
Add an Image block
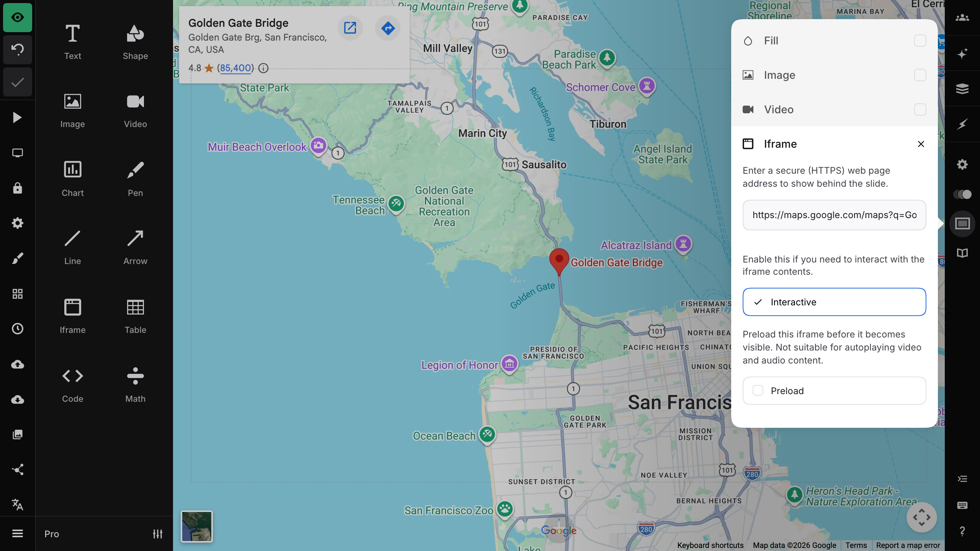click(73, 111)
